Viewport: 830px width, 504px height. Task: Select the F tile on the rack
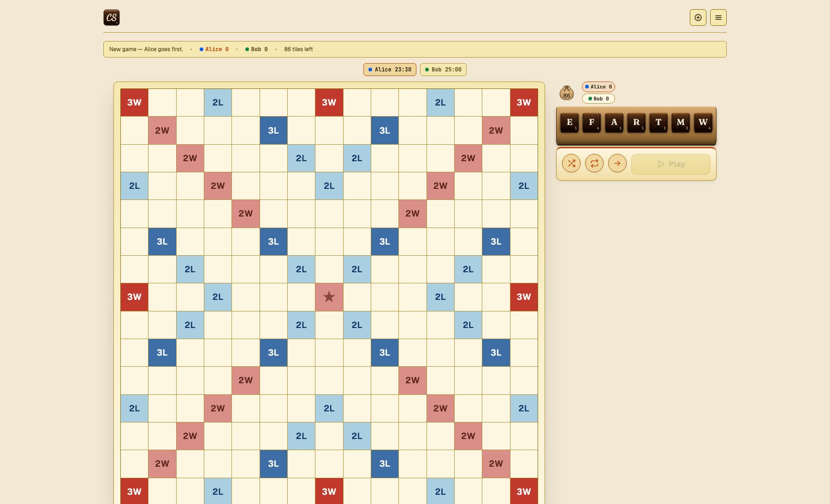pos(592,123)
